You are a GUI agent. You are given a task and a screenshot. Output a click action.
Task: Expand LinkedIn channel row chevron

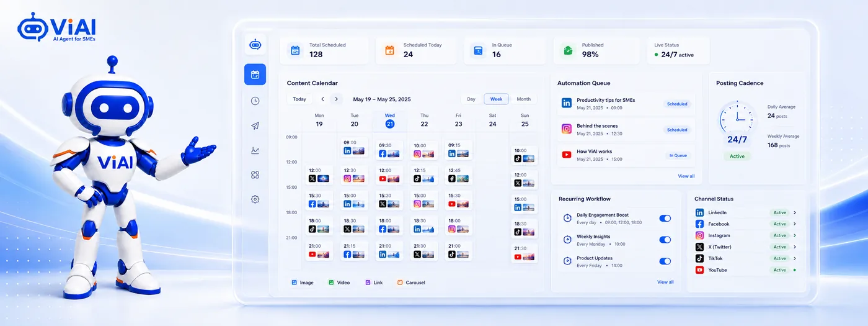pos(795,212)
